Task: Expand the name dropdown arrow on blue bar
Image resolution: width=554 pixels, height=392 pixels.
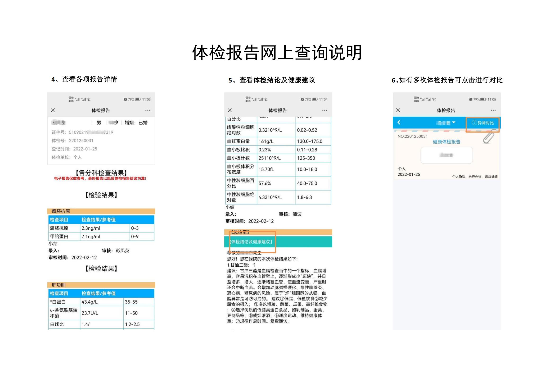Action: coord(454,122)
